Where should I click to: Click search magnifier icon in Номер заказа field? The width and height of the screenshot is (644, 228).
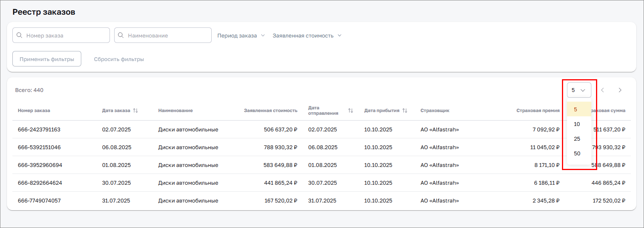[x=19, y=35]
